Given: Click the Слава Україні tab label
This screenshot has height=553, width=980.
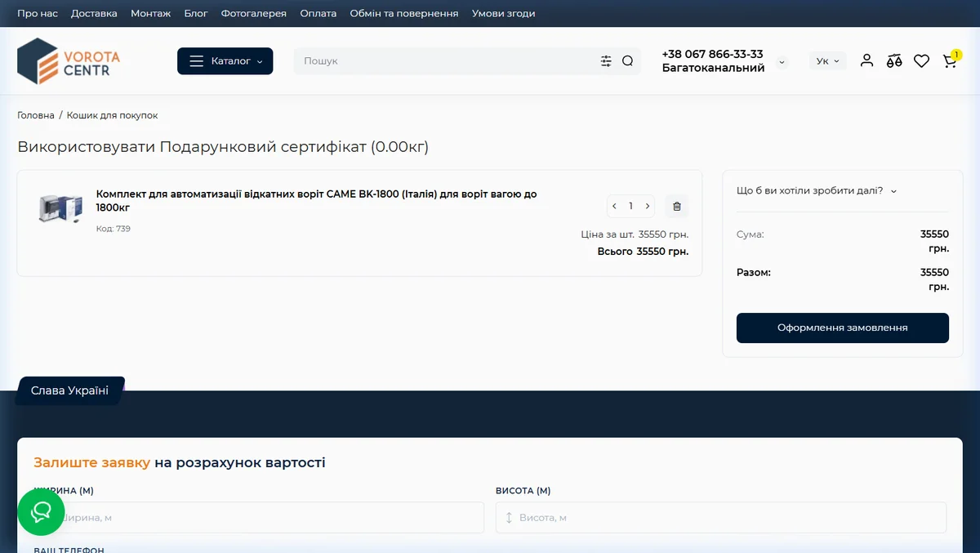Looking at the screenshot, I should (x=69, y=390).
